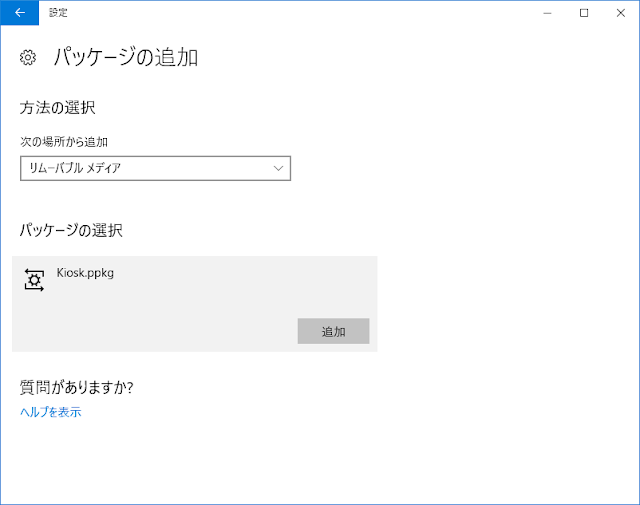The height and width of the screenshot is (505, 640).
Task: Click the 質問がありますか? heading
Action: click(77, 387)
